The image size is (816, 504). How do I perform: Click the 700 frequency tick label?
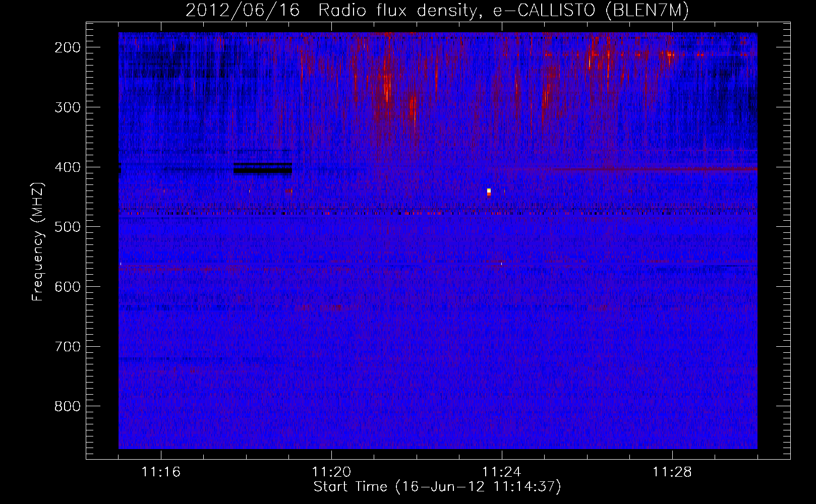68,347
